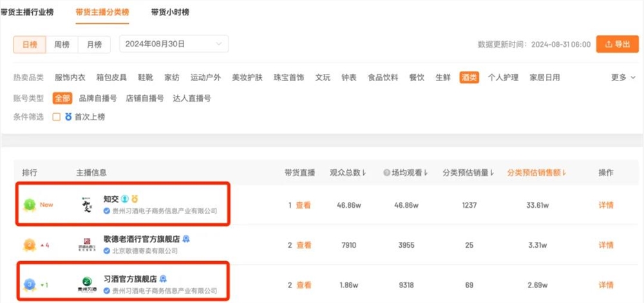Click 查看 in the 知交 row
The image size is (644, 303).
(303, 205)
